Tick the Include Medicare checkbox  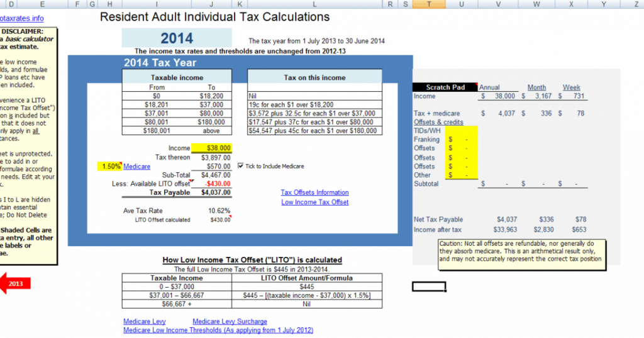pyautogui.click(x=241, y=166)
